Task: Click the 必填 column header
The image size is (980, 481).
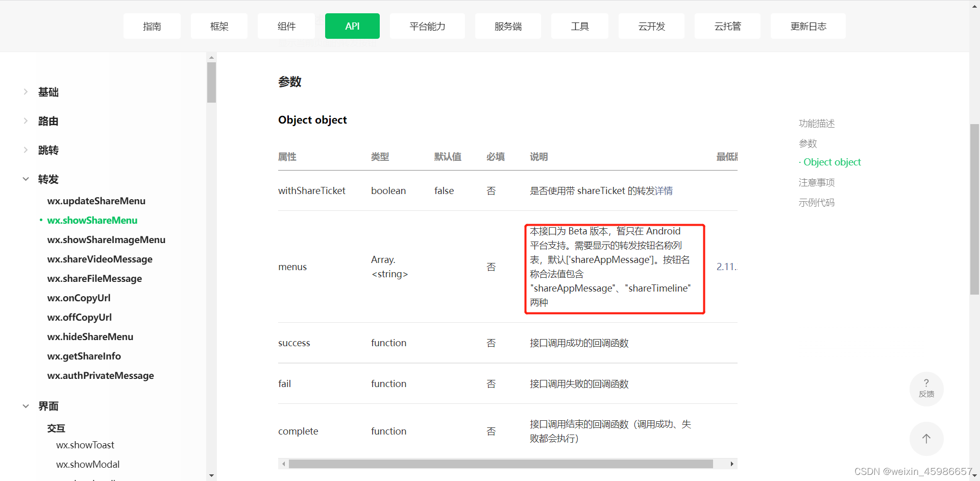Action: pyautogui.click(x=496, y=157)
